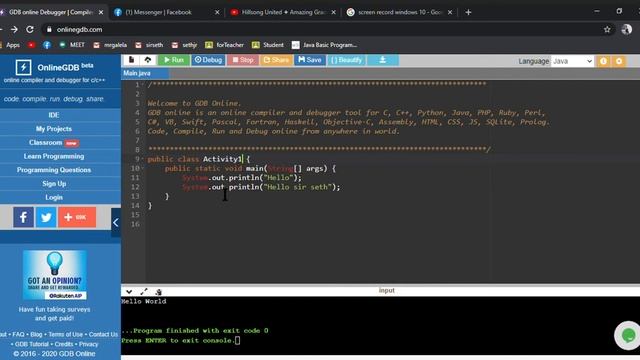
Task: Open the orange info icon button
Action: pos(603,61)
